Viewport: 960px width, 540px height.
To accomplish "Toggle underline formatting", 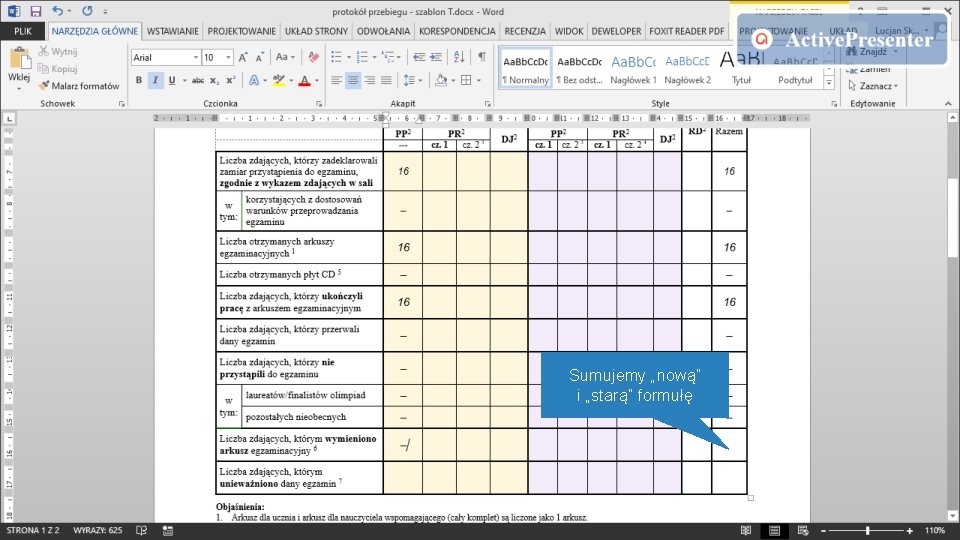I will (172, 80).
